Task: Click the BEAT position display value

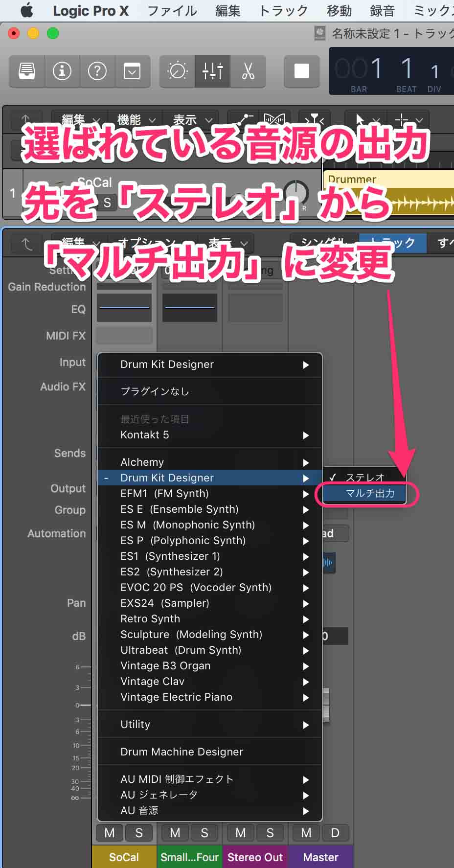Action: 407,69
